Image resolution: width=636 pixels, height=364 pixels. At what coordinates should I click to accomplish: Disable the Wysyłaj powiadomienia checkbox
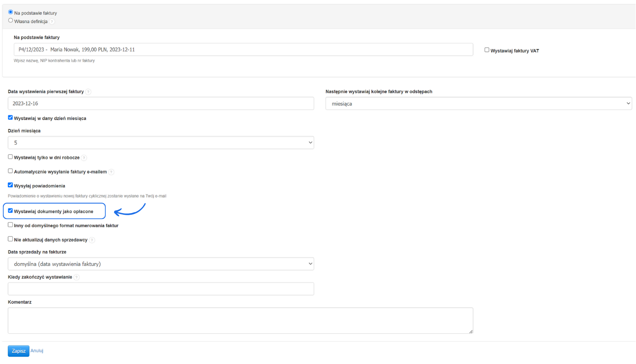click(10, 185)
